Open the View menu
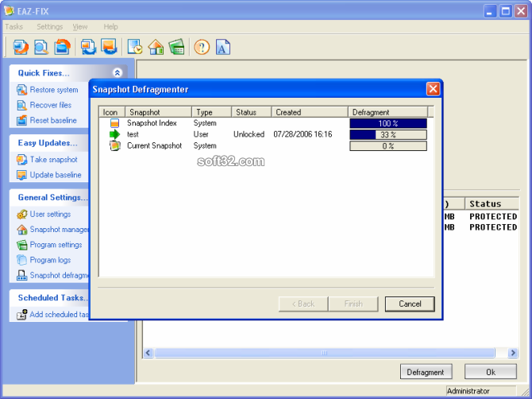 pos(80,27)
